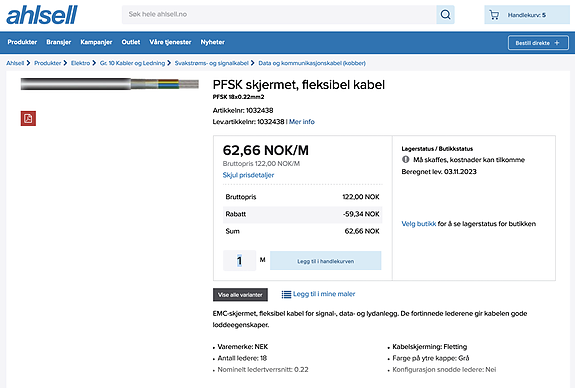Click Nominelt ledertverrsnitt: 0.22 specification
Screen dimensions: 575x388
[x=263, y=370]
